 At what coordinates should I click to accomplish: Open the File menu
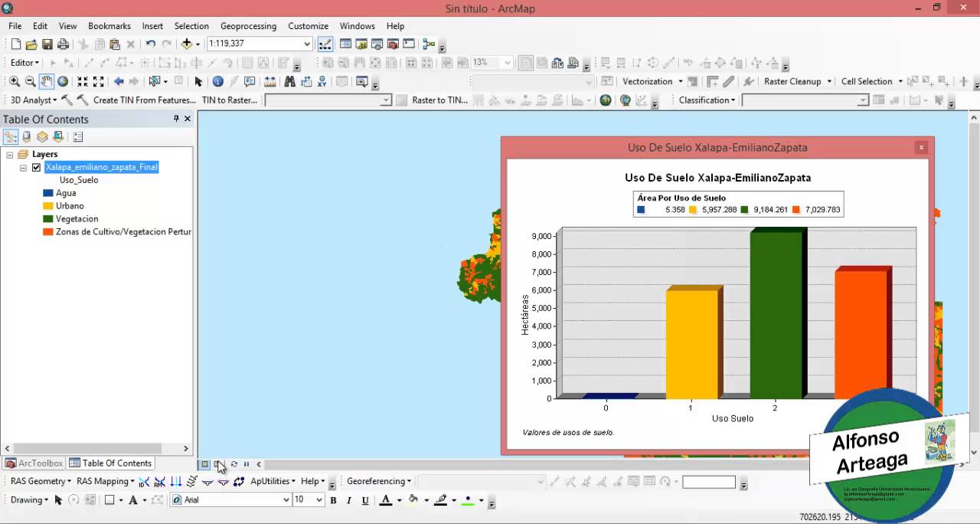point(15,26)
